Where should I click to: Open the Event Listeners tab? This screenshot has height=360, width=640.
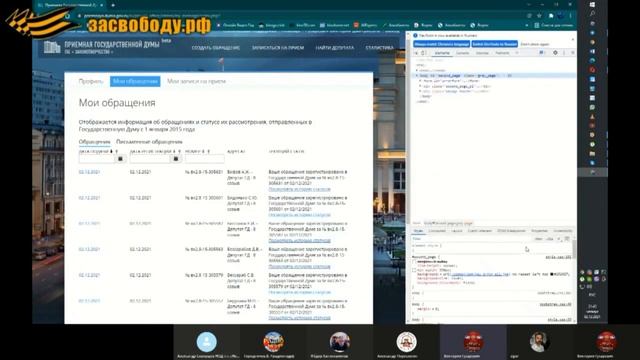point(480,231)
